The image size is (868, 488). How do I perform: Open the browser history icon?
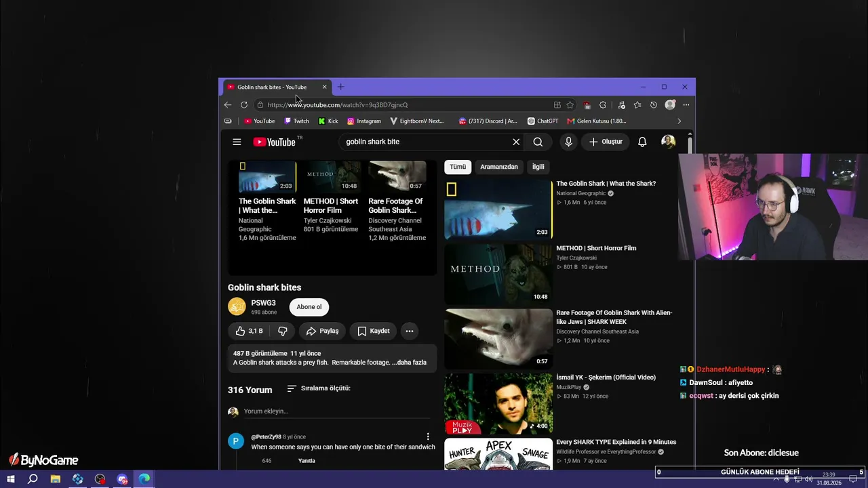coord(654,105)
